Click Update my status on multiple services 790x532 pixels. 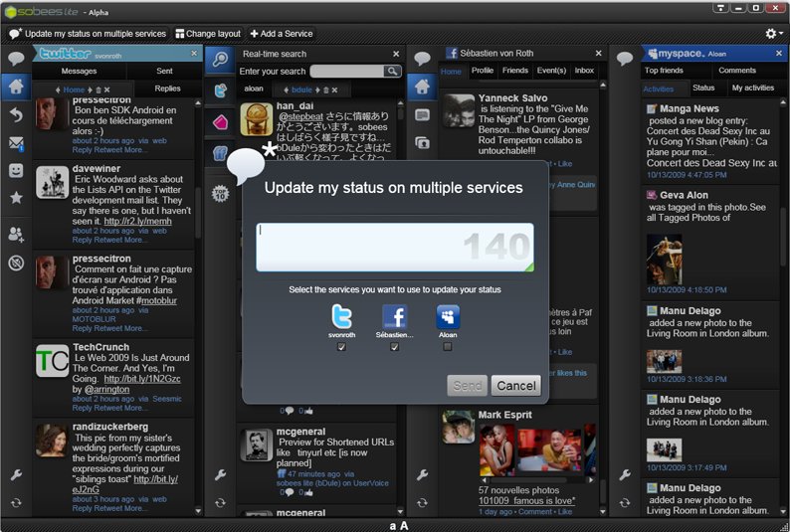88,34
